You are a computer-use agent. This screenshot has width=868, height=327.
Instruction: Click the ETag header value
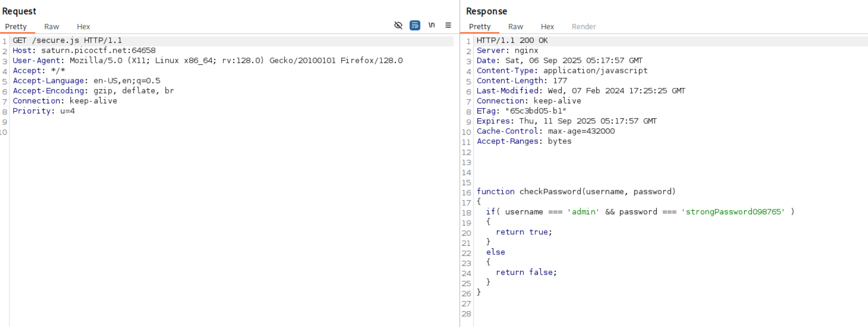point(536,111)
